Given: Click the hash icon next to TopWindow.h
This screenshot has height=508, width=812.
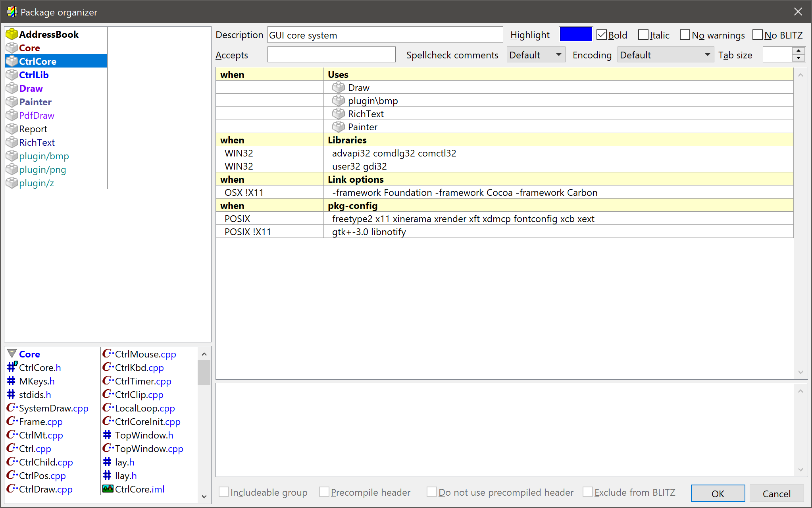Looking at the screenshot, I should click(x=108, y=435).
